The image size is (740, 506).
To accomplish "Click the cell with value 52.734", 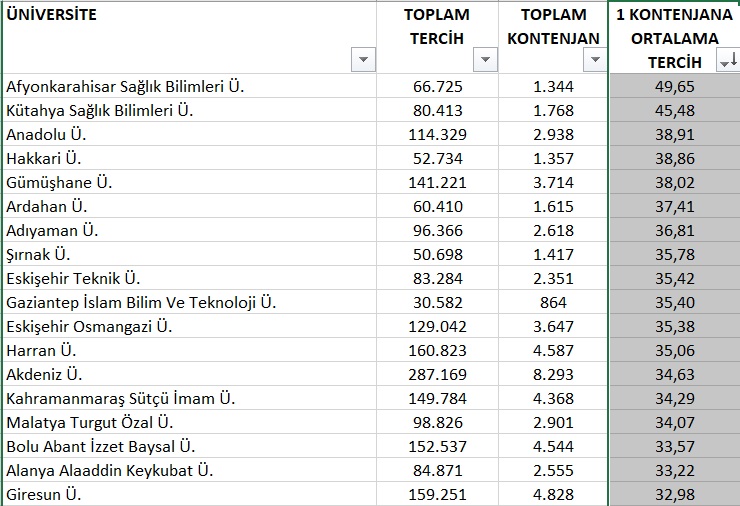I will tap(437, 158).
